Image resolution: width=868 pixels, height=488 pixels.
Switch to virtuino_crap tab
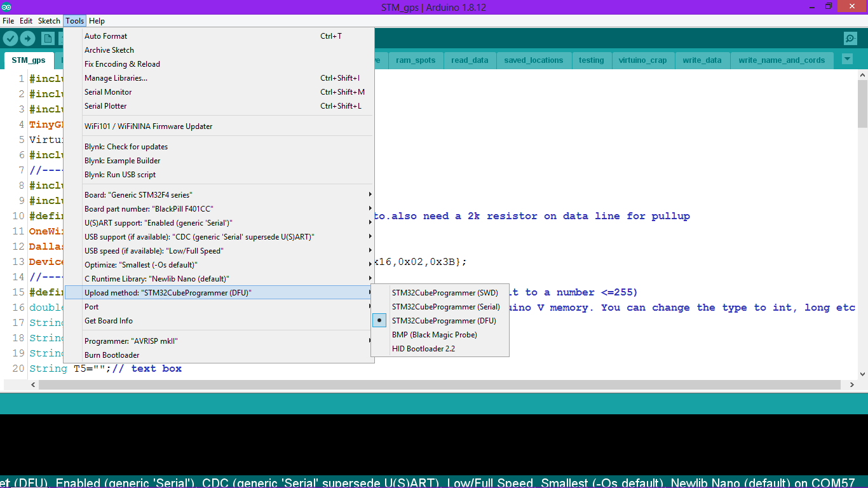tap(643, 60)
